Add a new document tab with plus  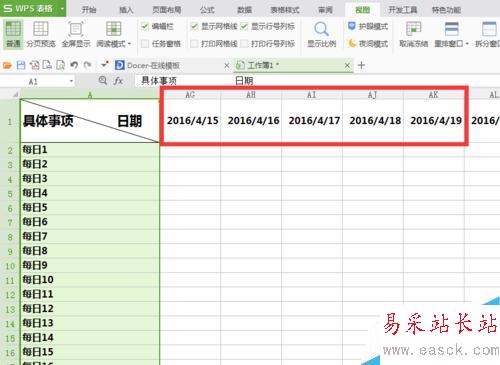(361, 65)
